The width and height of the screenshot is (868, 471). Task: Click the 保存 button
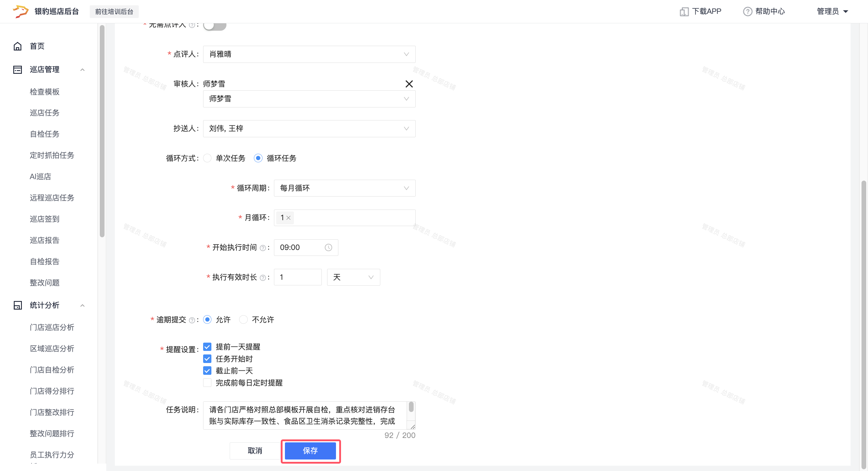(310, 451)
